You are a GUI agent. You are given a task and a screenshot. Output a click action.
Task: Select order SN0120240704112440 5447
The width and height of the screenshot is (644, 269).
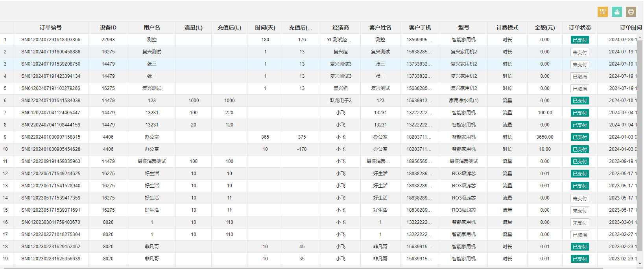tap(51, 113)
